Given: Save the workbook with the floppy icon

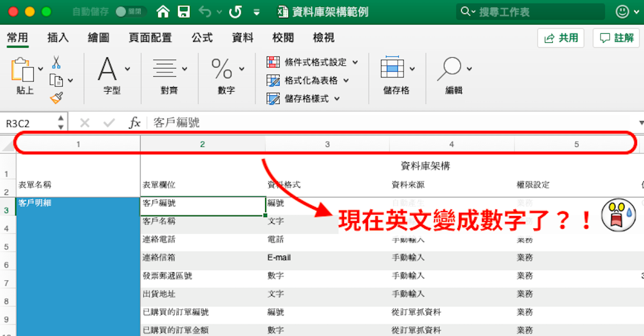Looking at the screenshot, I should point(184,11).
